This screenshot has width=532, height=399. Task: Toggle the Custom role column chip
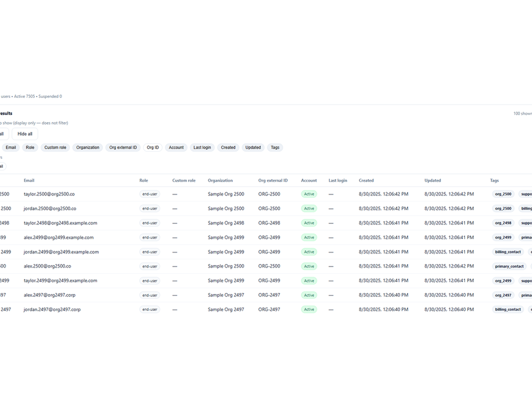click(55, 148)
